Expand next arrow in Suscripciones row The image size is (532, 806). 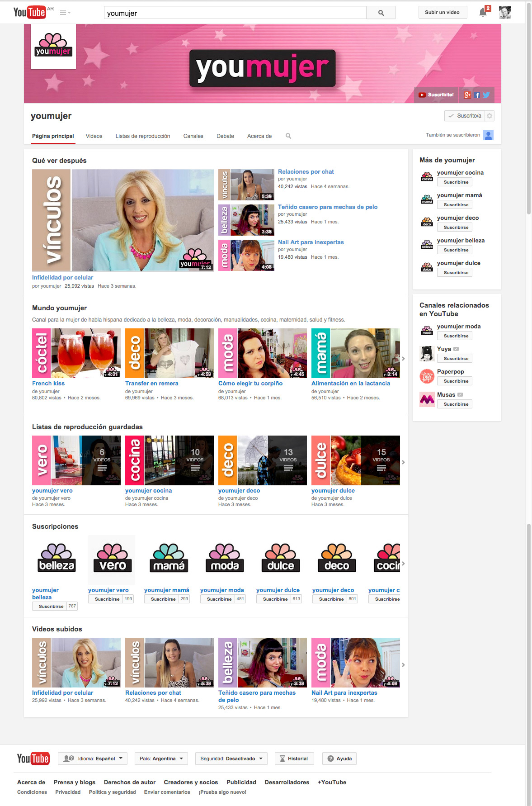pyautogui.click(x=403, y=564)
